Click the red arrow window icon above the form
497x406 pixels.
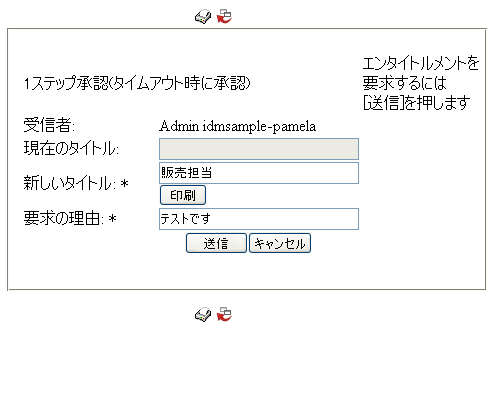[224, 16]
